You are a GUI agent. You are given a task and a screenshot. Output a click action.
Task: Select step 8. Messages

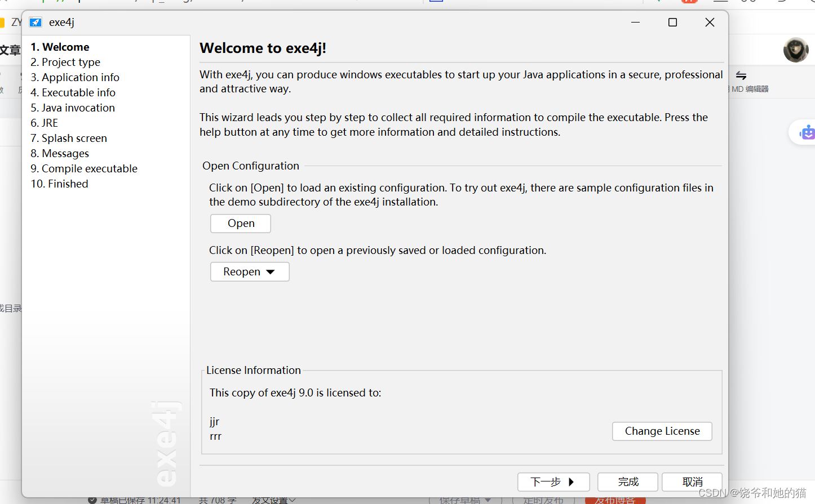point(60,153)
